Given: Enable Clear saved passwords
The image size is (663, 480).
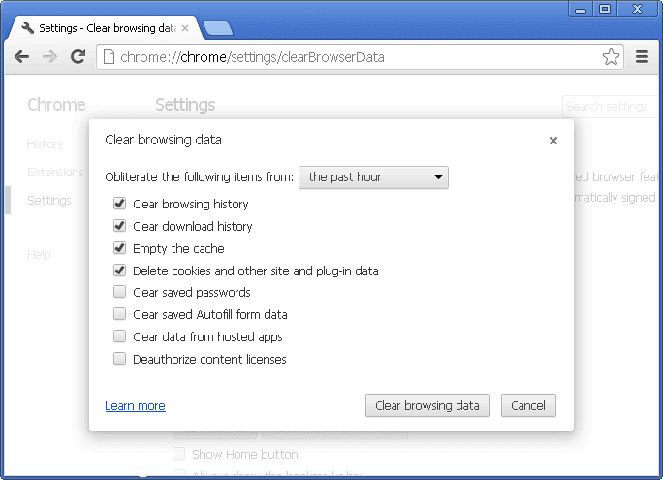Looking at the screenshot, I should (x=120, y=293).
